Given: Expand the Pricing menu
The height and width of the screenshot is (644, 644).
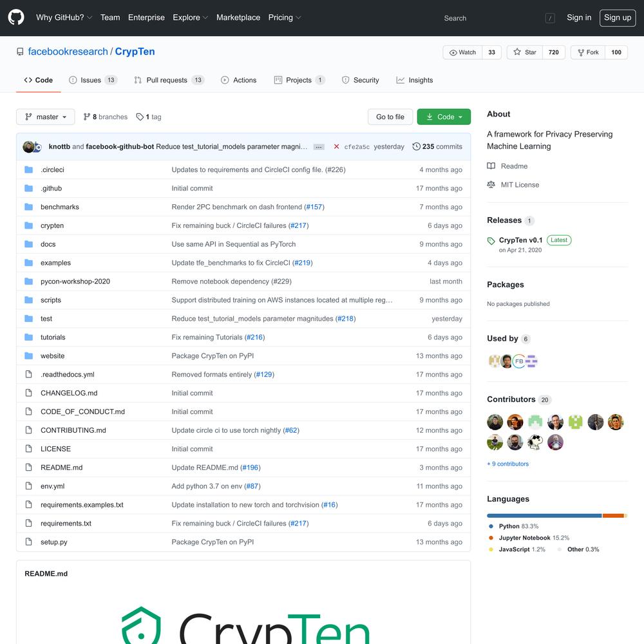Looking at the screenshot, I should pyautogui.click(x=285, y=17).
